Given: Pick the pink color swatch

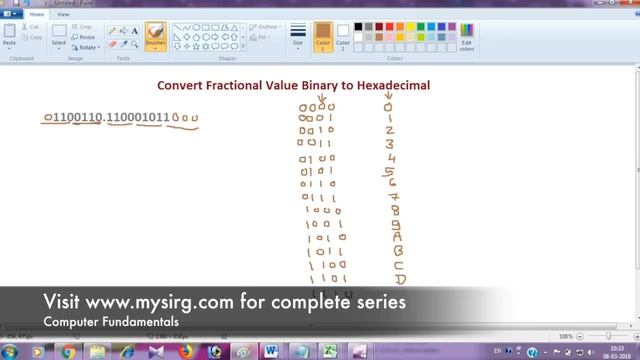Looking at the screenshot, I should [389, 37].
